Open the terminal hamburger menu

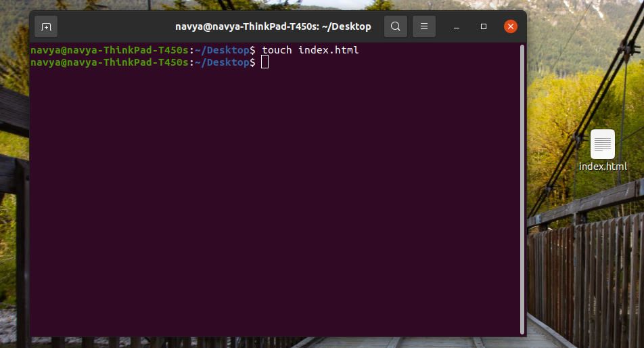coord(424,26)
